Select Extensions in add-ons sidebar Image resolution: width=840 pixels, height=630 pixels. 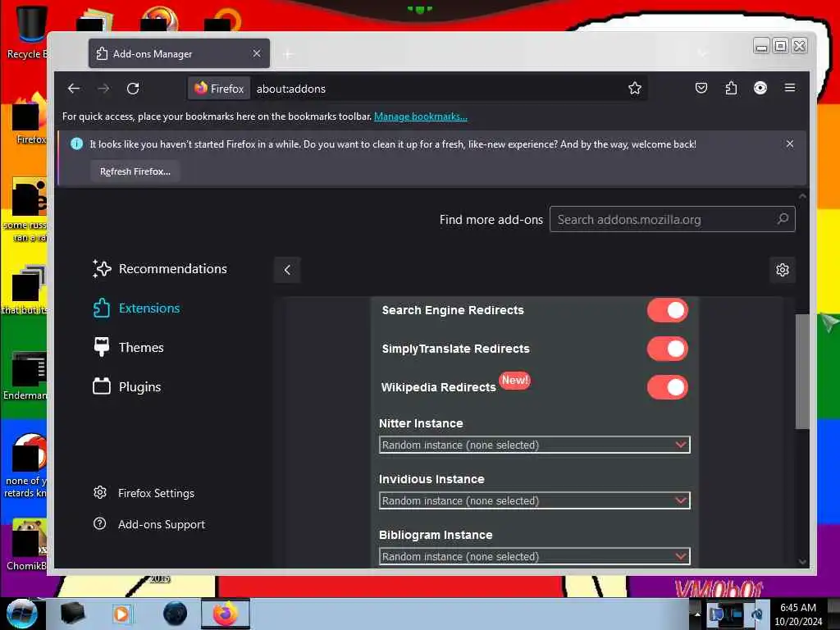pos(136,308)
